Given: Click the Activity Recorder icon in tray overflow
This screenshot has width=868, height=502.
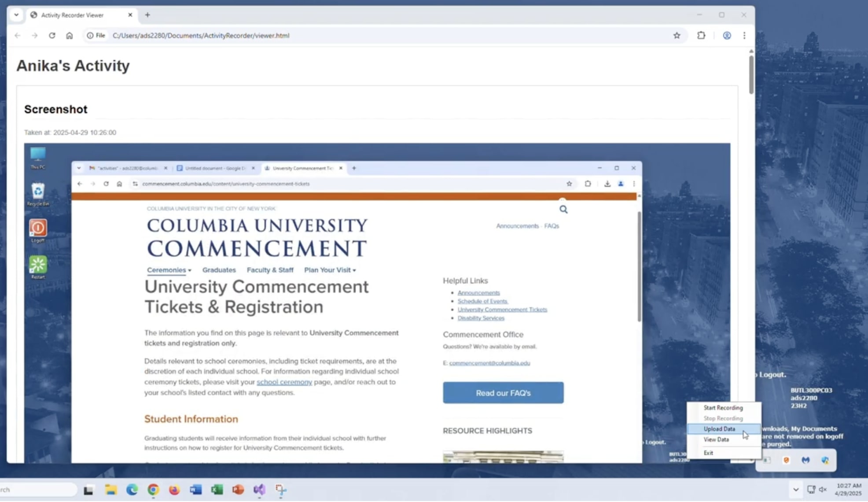Looking at the screenshot, I should click(767, 460).
